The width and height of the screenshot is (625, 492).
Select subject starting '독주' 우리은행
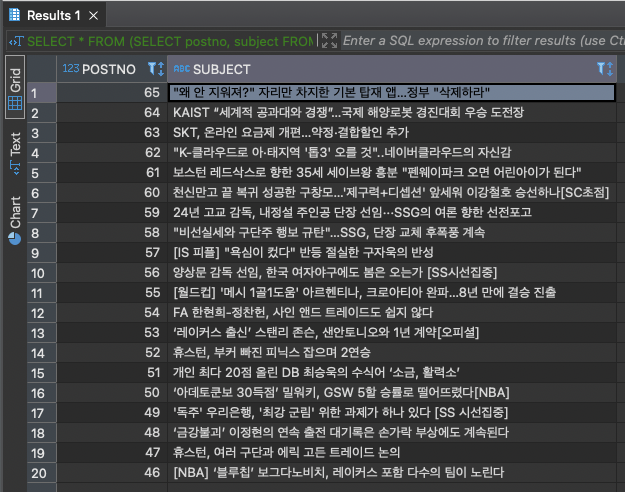pos(392,413)
